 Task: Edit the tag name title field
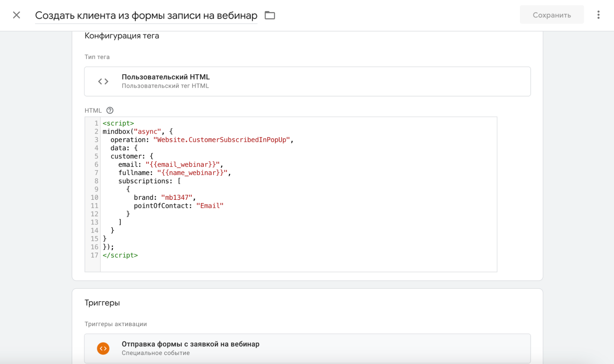pos(146,15)
